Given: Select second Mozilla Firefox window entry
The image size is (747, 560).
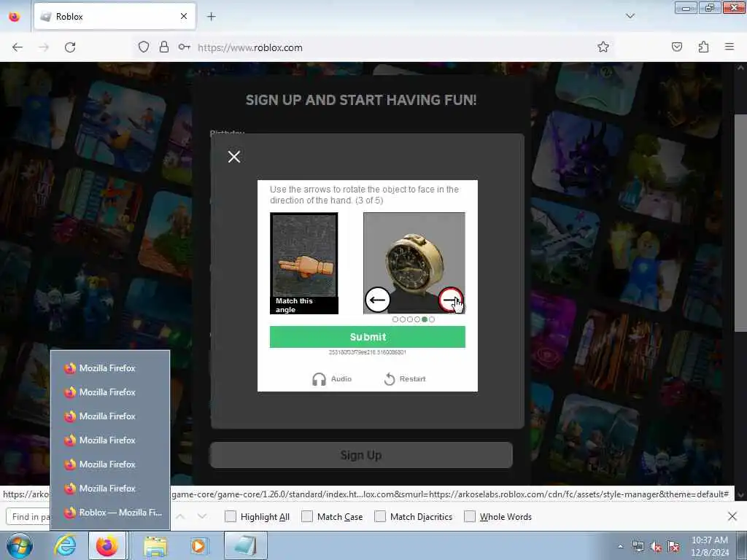Looking at the screenshot, I should click(x=110, y=392).
